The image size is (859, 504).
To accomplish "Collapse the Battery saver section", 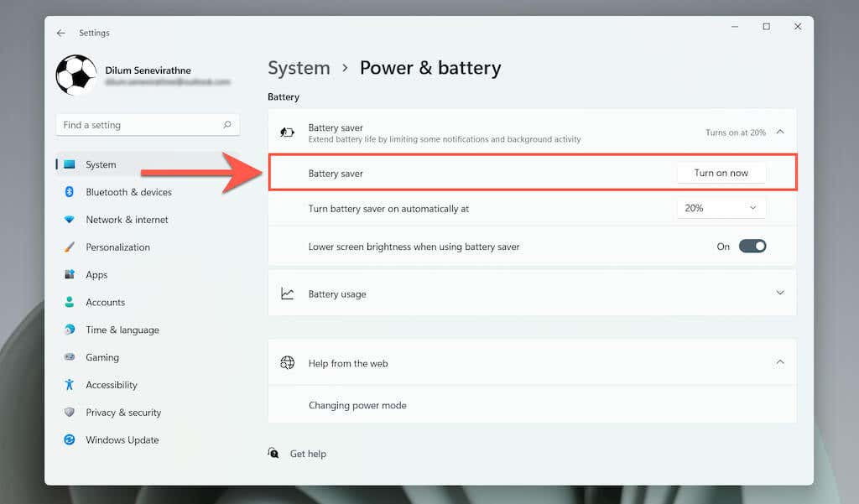I will coord(780,132).
